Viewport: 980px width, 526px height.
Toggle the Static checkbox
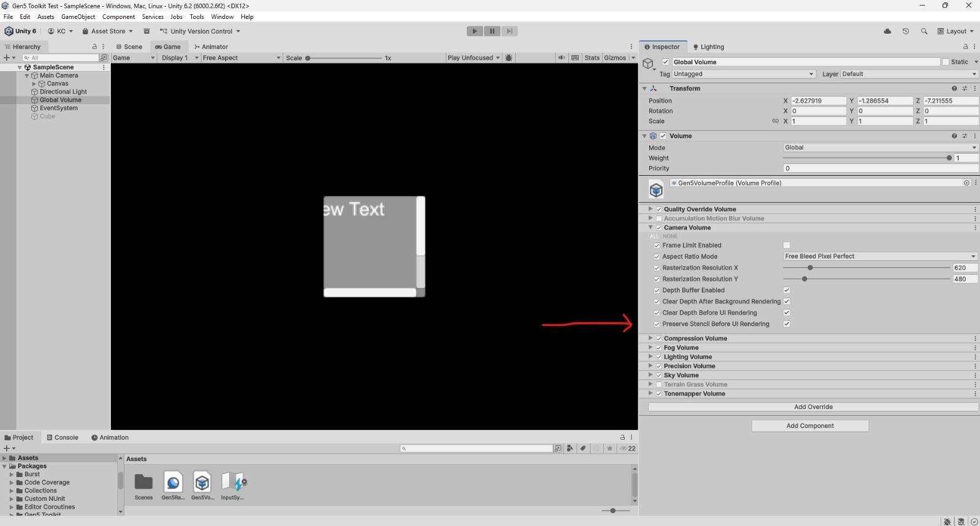pyautogui.click(x=946, y=62)
